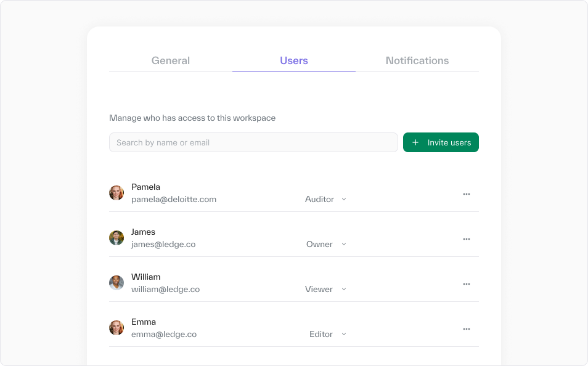Expand William's Viewer role dropdown
The image size is (588, 366).
(326, 290)
